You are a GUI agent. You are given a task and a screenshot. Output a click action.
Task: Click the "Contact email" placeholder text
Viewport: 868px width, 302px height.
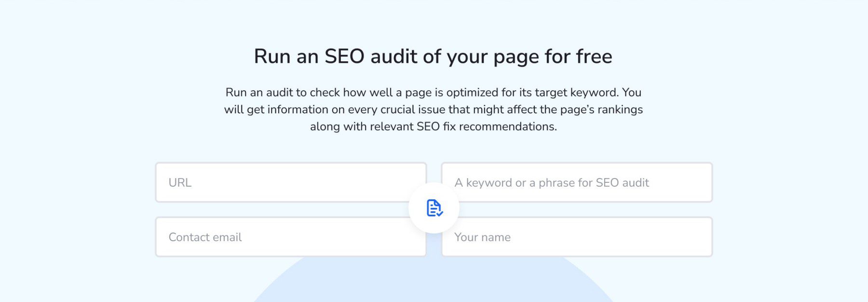click(x=205, y=237)
